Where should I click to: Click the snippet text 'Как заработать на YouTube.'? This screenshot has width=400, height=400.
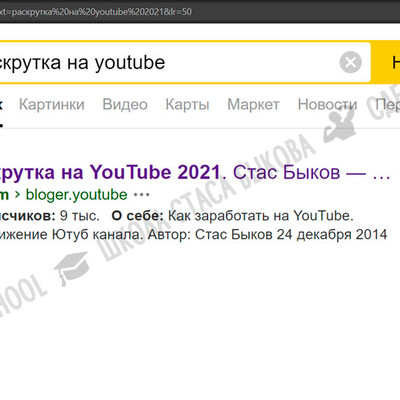261,216
